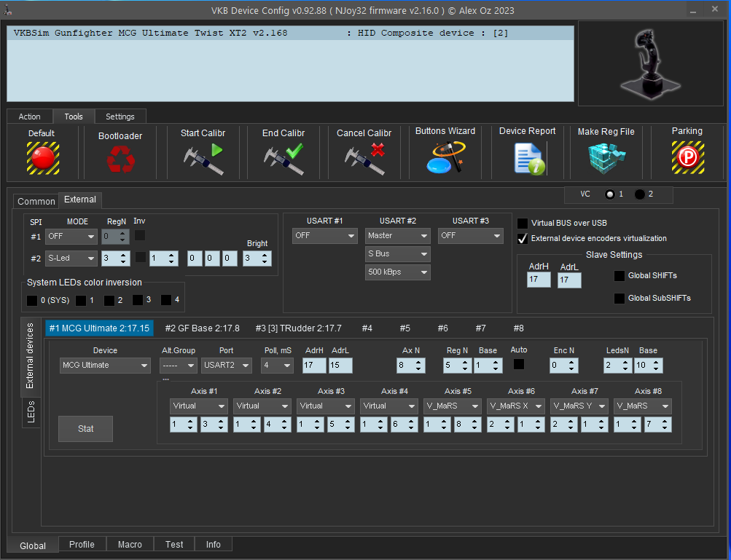The width and height of the screenshot is (731, 560).
Task: Generate a Device Report
Action: pyautogui.click(x=527, y=158)
